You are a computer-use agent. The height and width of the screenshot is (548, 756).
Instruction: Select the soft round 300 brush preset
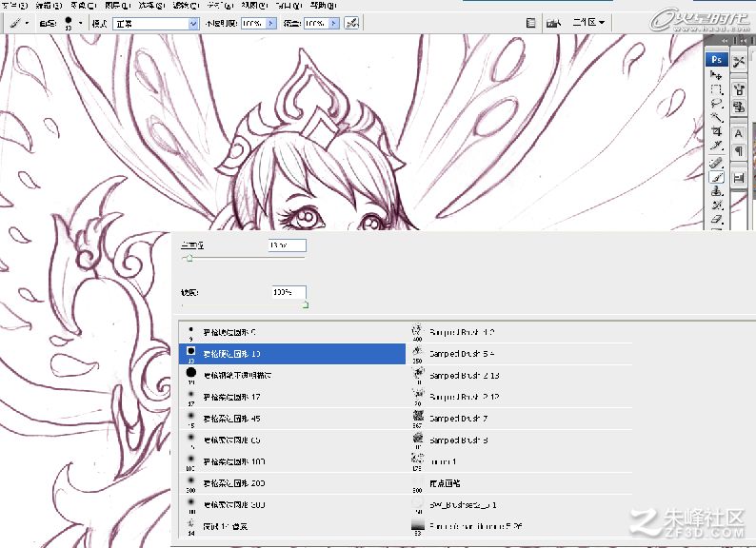[292, 505]
